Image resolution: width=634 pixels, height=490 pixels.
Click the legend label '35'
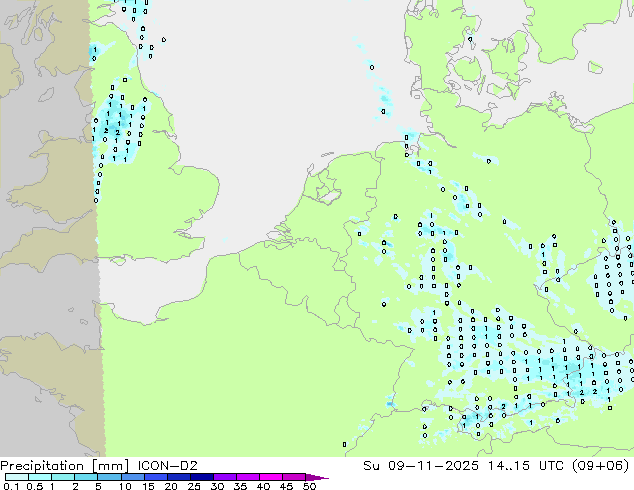241,486
